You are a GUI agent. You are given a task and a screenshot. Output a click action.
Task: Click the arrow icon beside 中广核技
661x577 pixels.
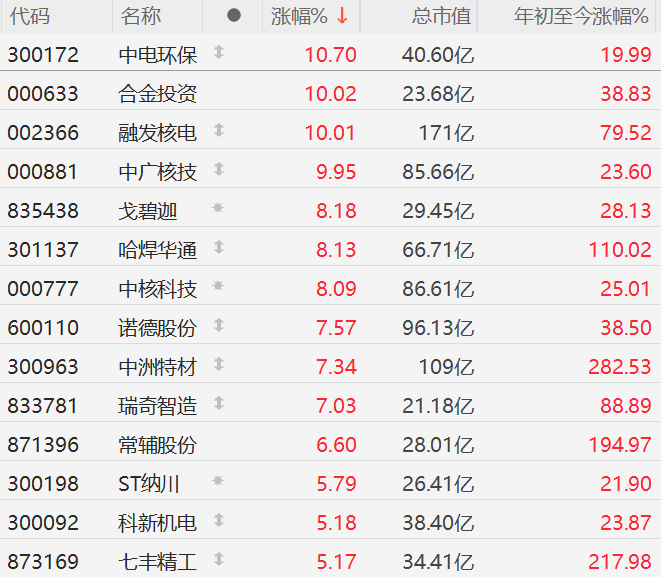pyautogui.click(x=218, y=169)
